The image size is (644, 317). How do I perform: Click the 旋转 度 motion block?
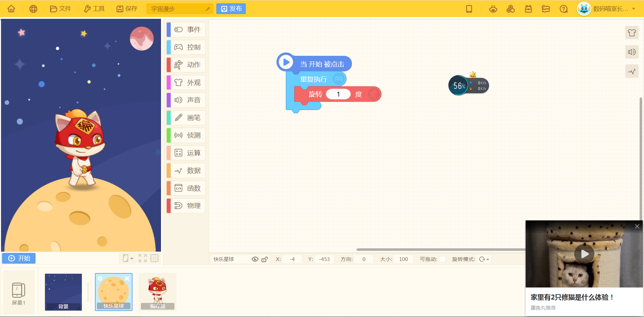coord(337,95)
